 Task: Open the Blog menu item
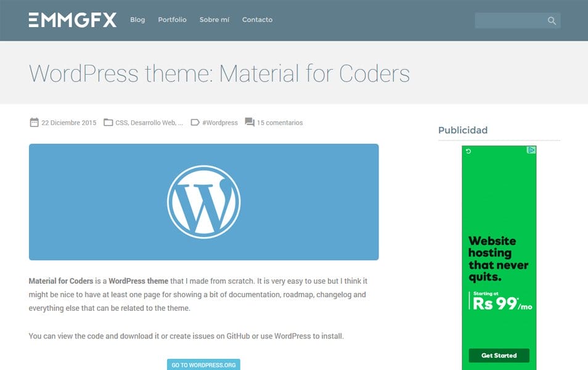[137, 20]
